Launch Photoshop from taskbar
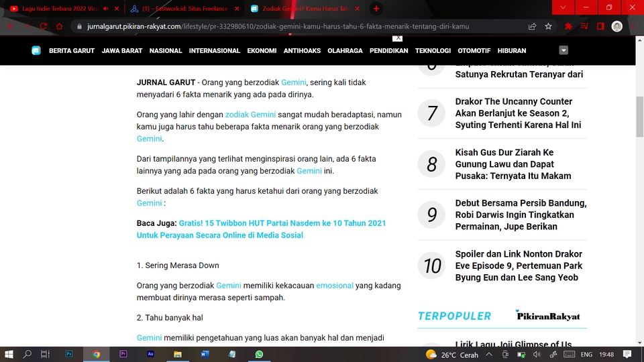This screenshot has height=362, width=644. pyautogui.click(x=69, y=354)
